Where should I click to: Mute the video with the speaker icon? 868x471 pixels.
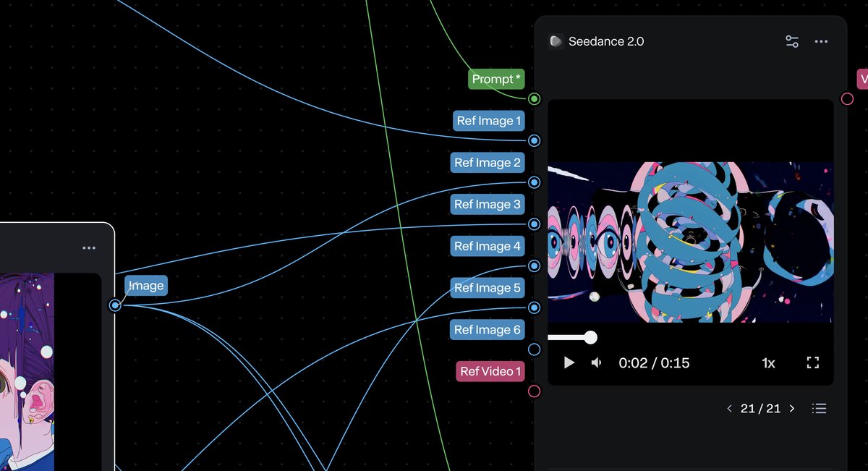coord(597,362)
